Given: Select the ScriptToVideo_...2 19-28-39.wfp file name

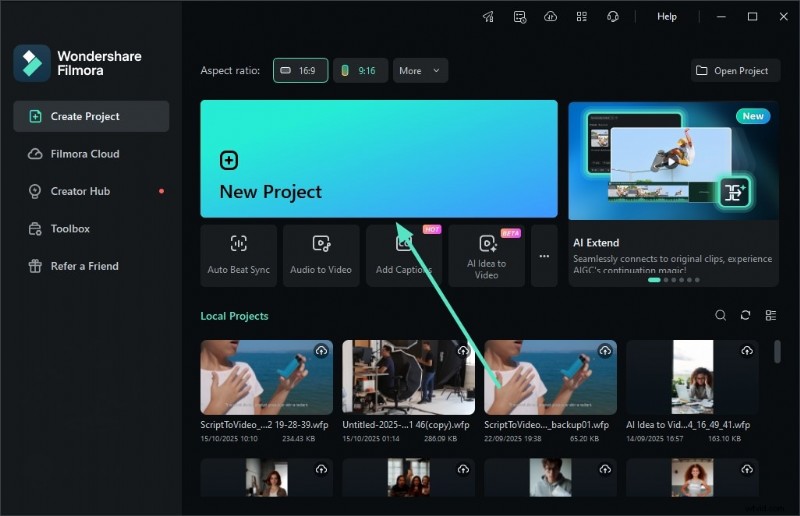Looking at the screenshot, I should (264, 425).
